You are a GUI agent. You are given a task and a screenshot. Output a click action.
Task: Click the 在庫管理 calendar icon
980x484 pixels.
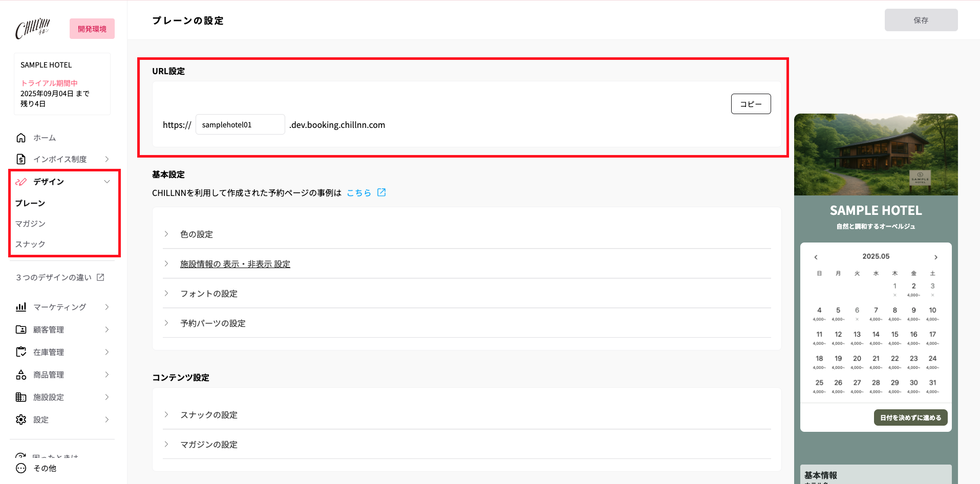21,352
